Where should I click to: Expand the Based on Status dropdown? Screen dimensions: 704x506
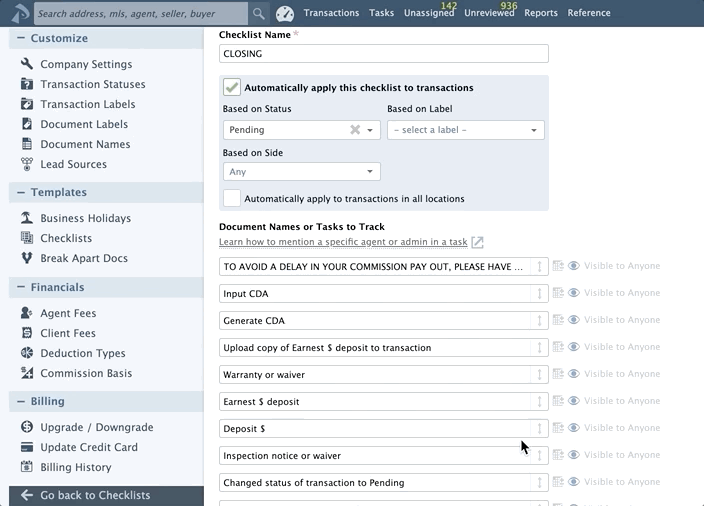[x=371, y=130]
